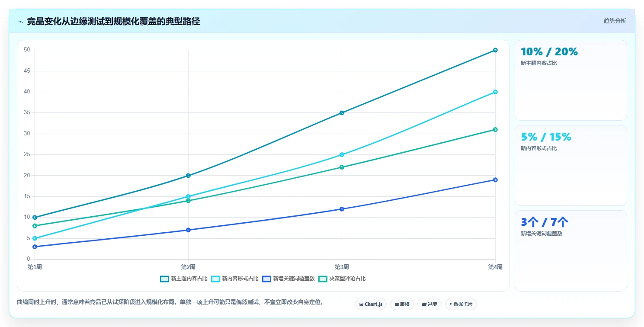This screenshot has width=644, height=327.
Task: Toggle the 新内容形式占比 legend label
Action: [240, 279]
